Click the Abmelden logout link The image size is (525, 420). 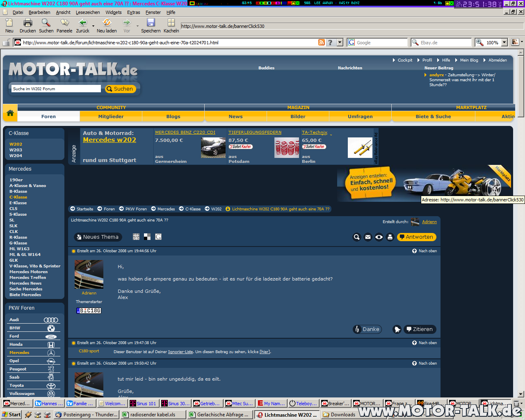(x=498, y=60)
